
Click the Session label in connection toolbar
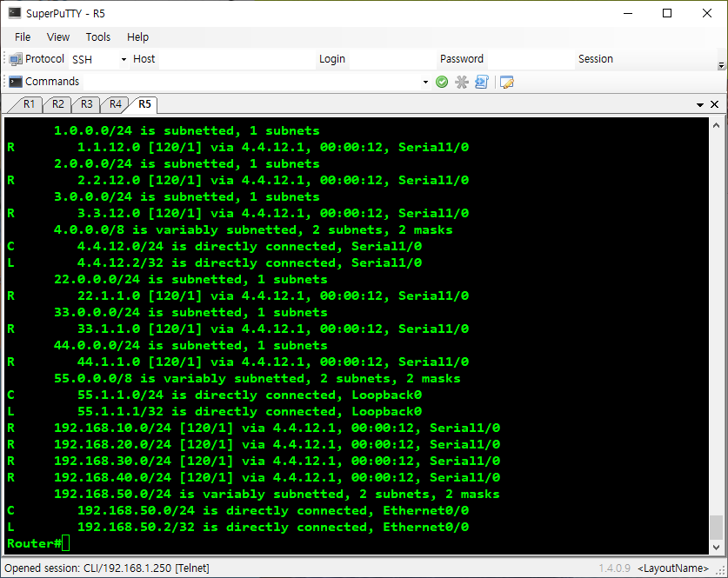[595, 59]
